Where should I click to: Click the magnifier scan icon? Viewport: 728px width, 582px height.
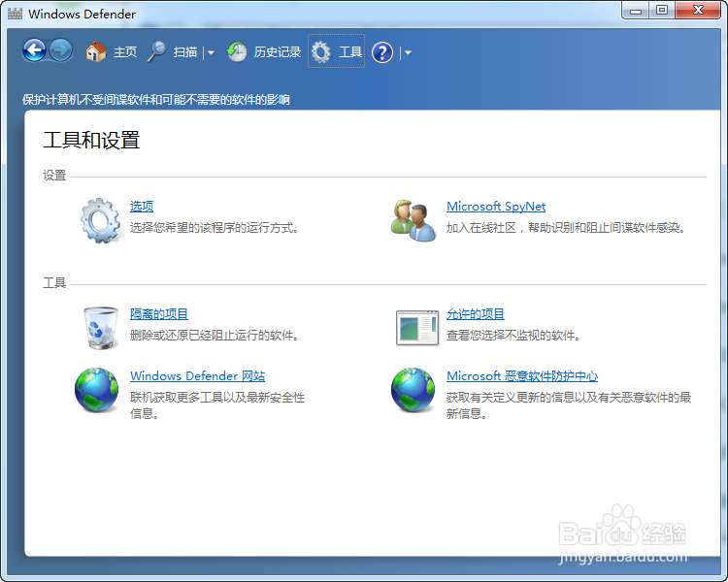click(x=157, y=51)
